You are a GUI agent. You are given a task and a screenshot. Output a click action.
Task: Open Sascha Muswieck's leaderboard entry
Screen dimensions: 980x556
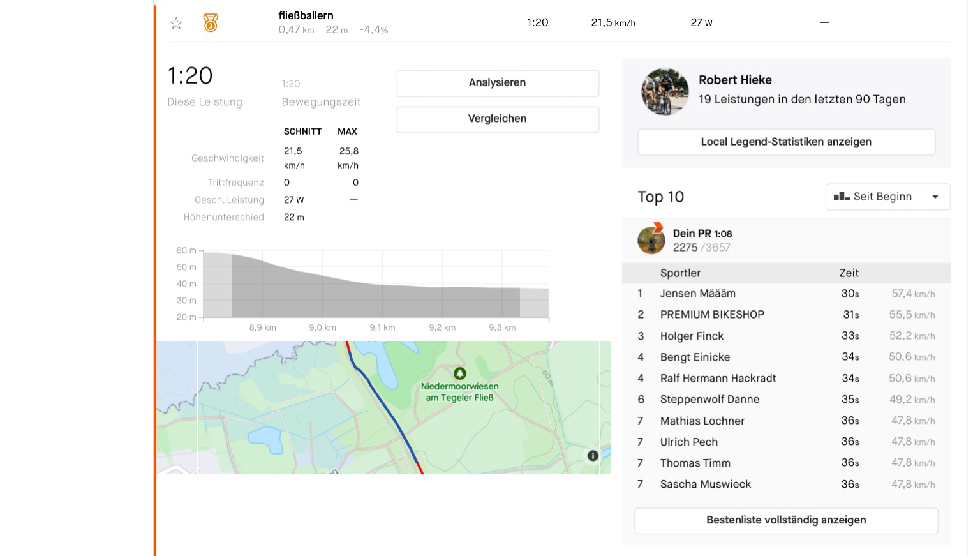click(705, 485)
